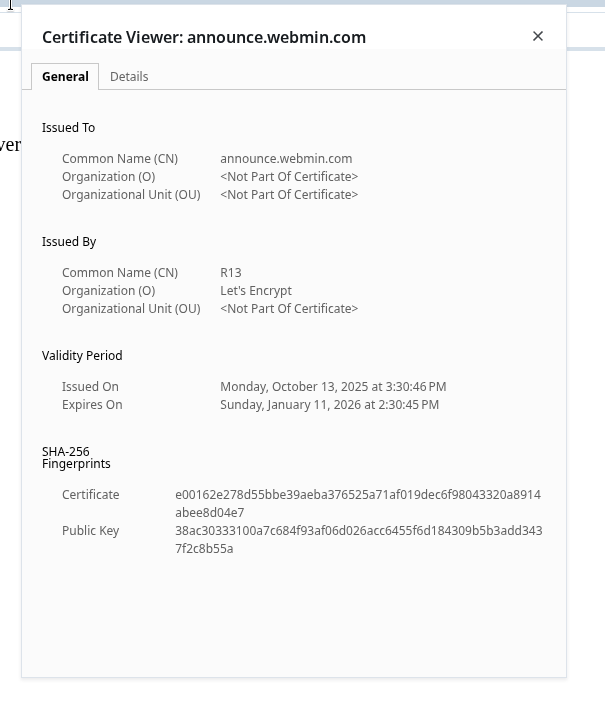Click the Issued On label
This screenshot has width=605, height=714.
[90, 386]
